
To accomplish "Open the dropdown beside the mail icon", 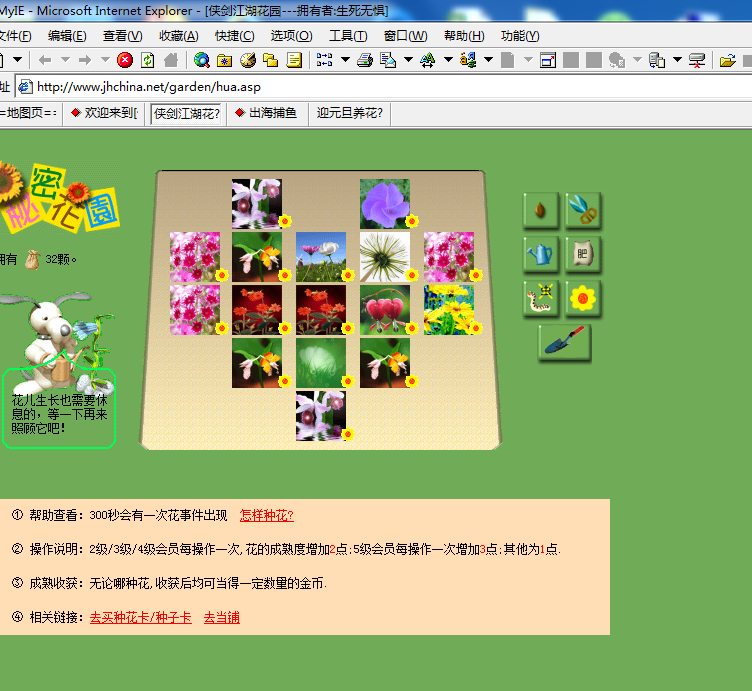I will (x=408, y=59).
